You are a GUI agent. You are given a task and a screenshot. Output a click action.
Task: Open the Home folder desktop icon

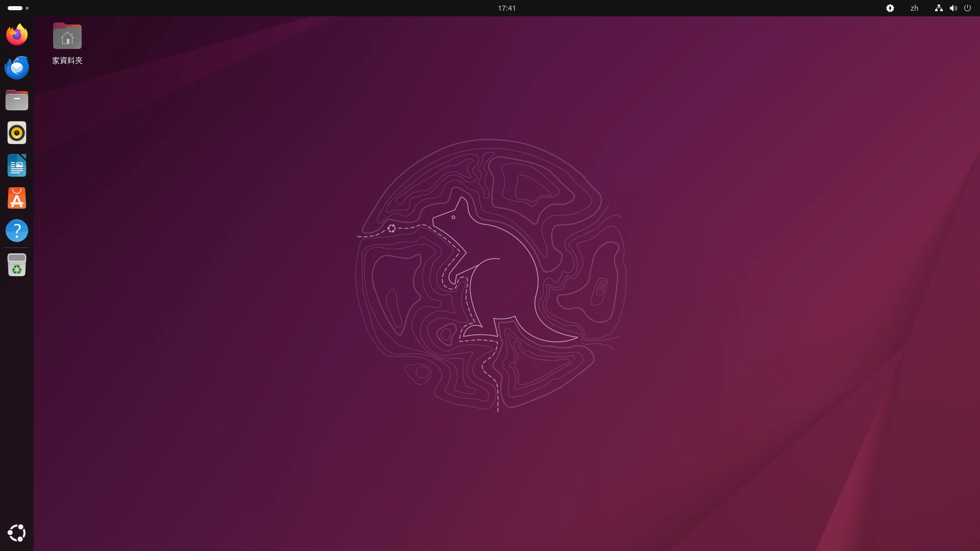67,36
